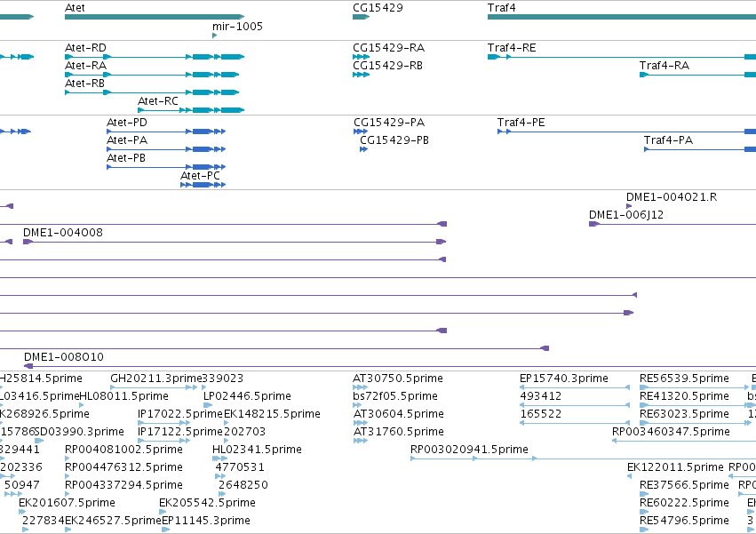Select the RP004081002.5prime EST label
This screenshot has height=534, width=756.
(x=123, y=450)
